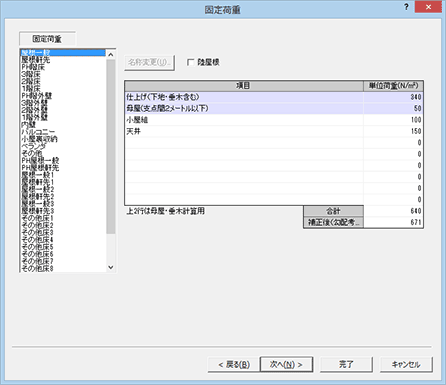Click the 仕上げ(下地・垂木含む) item cell
Screen dimensions: 446x385
coord(244,97)
